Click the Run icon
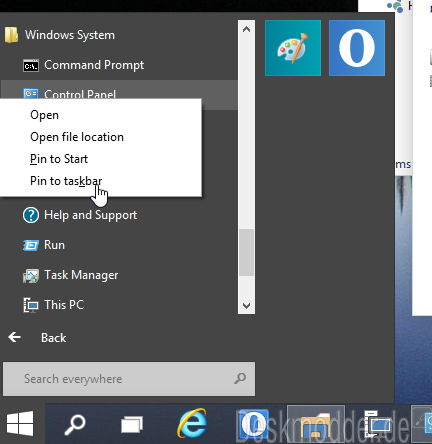Screen dimensions: 432x444 31,245
